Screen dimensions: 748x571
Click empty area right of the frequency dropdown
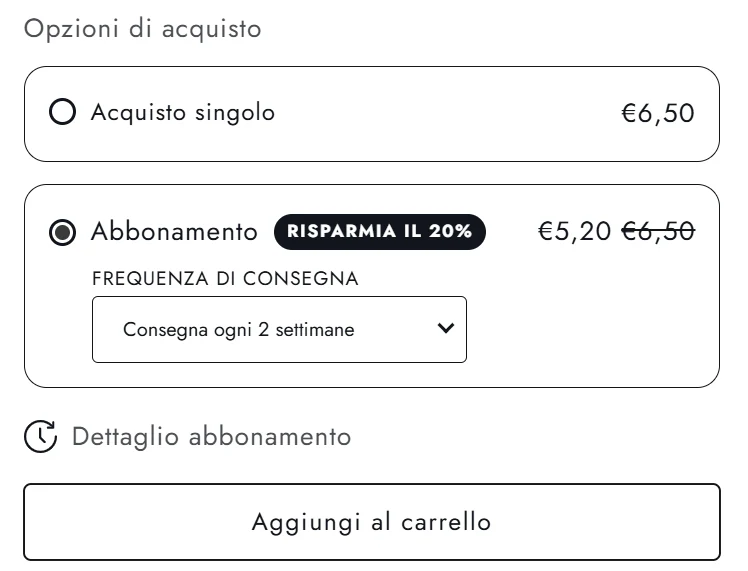[590, 330]
